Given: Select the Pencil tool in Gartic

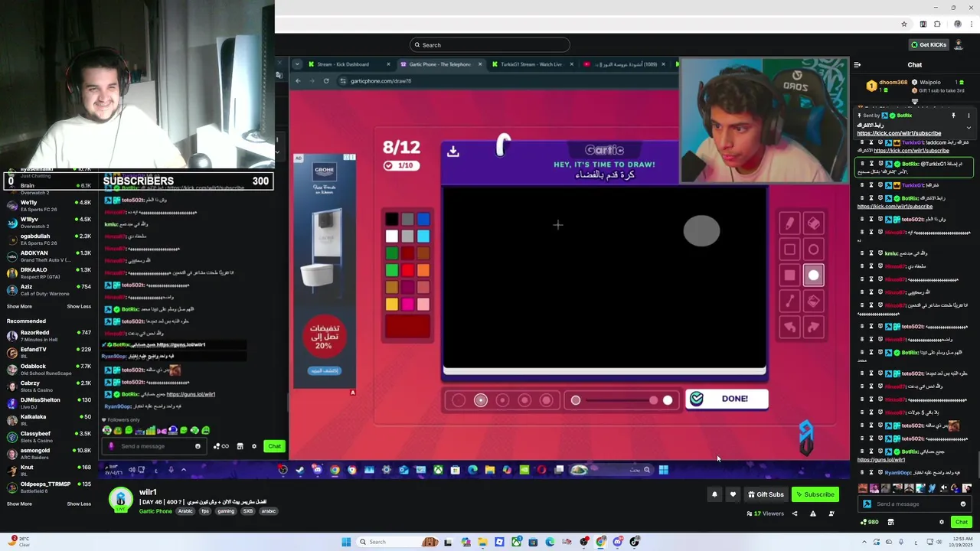Looking at the screenshot, I should (x=789, y=223).
